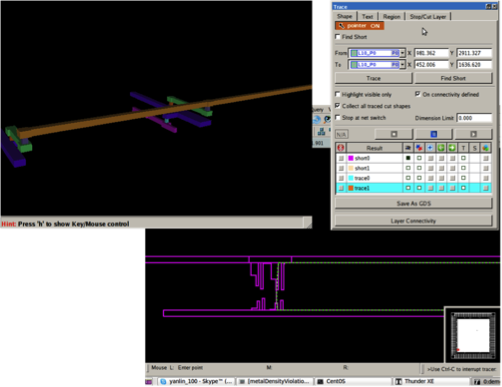The image size is (502, 387).
Task: Switch to the Region tab
Action: (x=391, y=16)
